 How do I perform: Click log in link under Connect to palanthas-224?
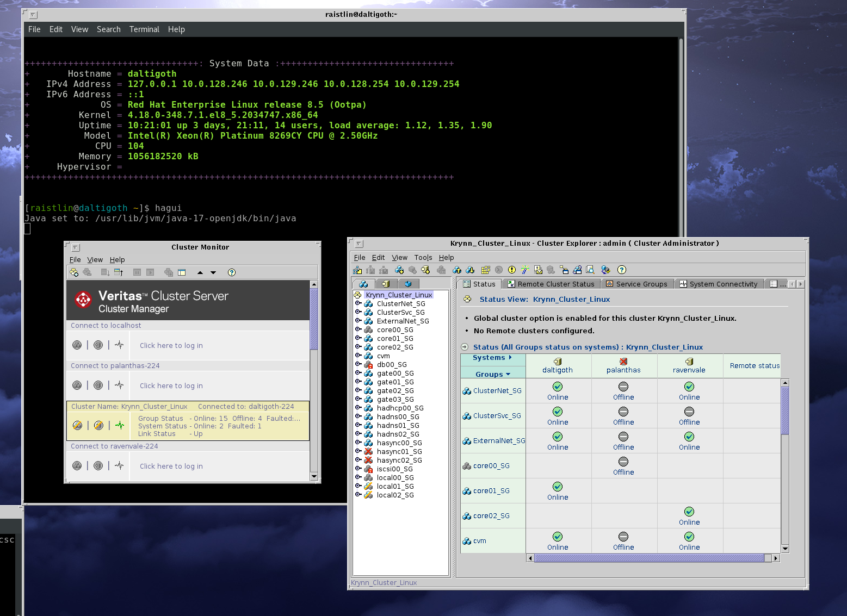171,385
